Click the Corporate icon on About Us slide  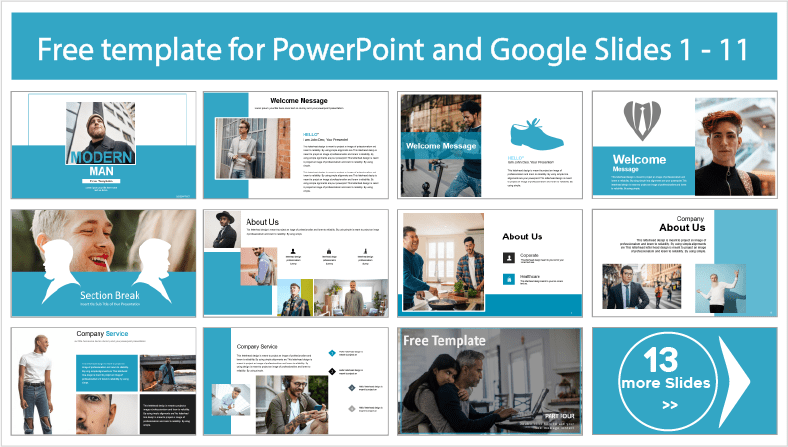click(509, 257)
